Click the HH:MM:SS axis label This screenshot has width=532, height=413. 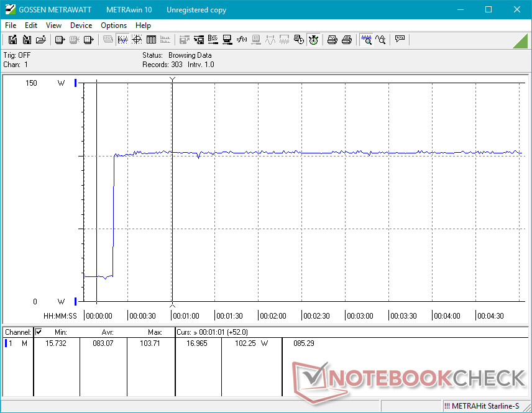click(60, 315)
